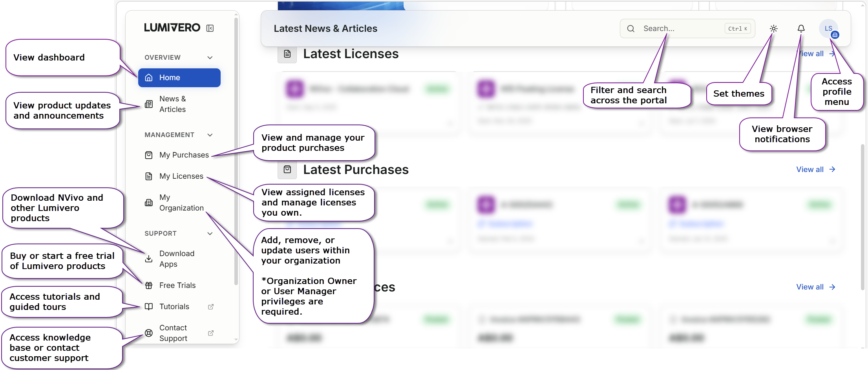Collapse the sidebar using the panel icon

(210, 28)
